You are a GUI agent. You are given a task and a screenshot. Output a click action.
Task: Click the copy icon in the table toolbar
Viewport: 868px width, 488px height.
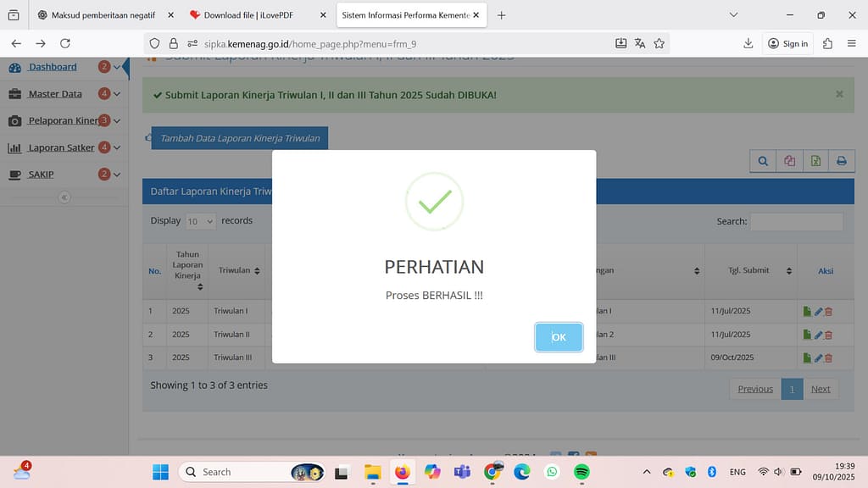click(789, 161)
